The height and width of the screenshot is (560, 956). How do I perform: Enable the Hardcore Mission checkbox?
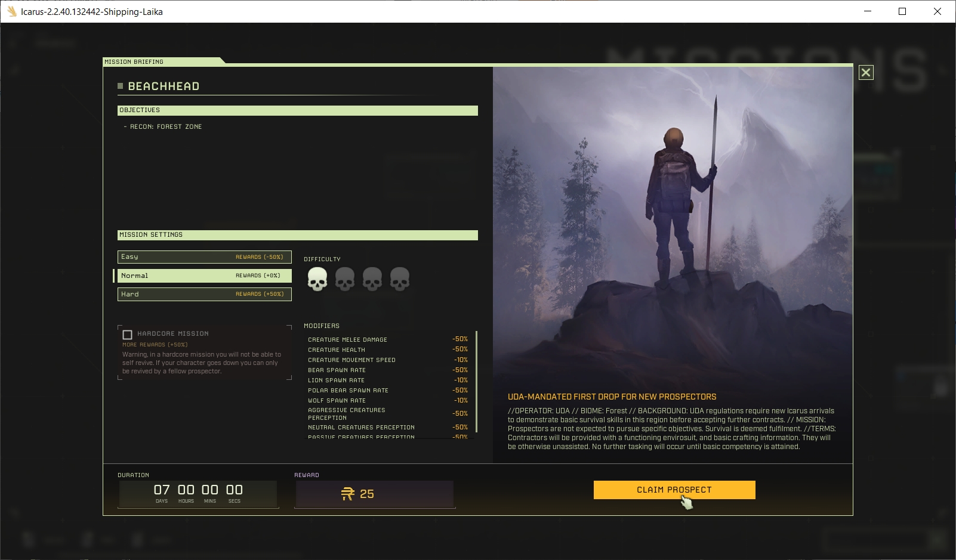pyautogui.click(x=127, y=335)
